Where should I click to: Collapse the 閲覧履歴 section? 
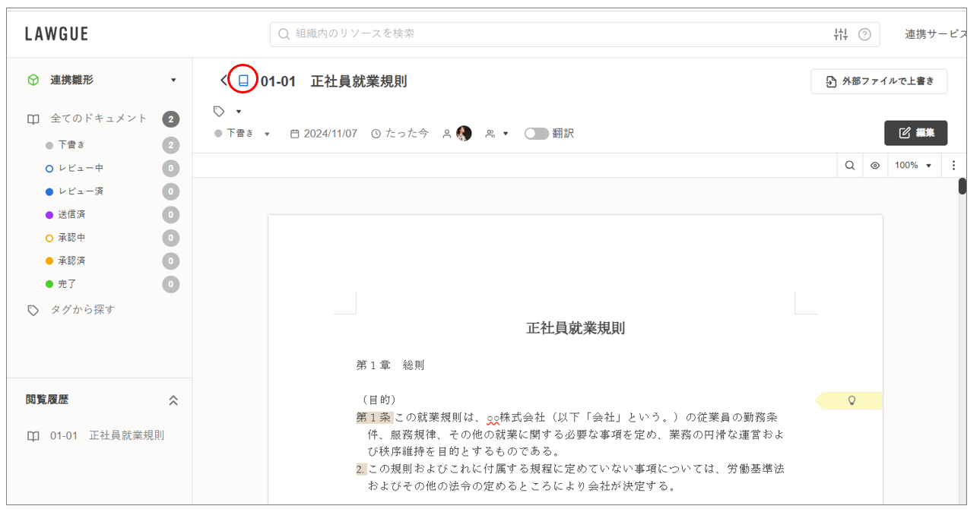point(173,400)
